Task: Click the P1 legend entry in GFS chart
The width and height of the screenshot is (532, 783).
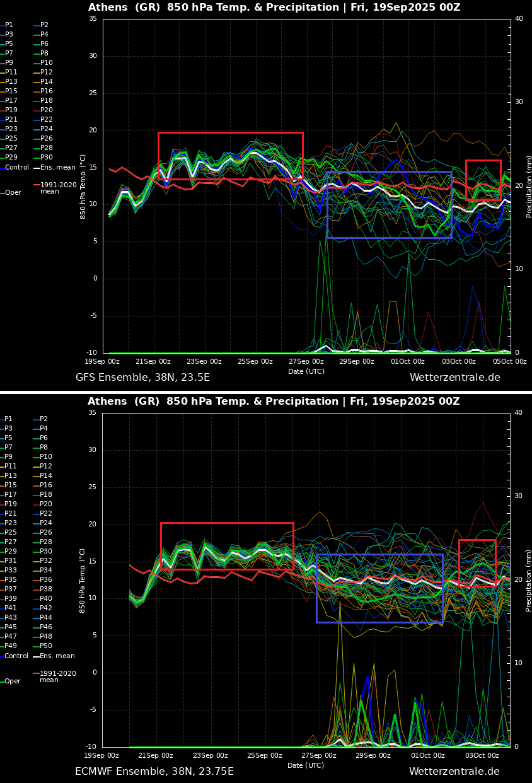Action: click(x=9, y=25)
